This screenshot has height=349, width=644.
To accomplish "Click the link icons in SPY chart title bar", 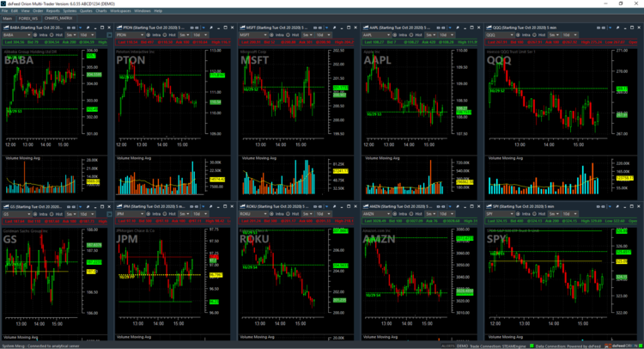I will coord(601,206).
